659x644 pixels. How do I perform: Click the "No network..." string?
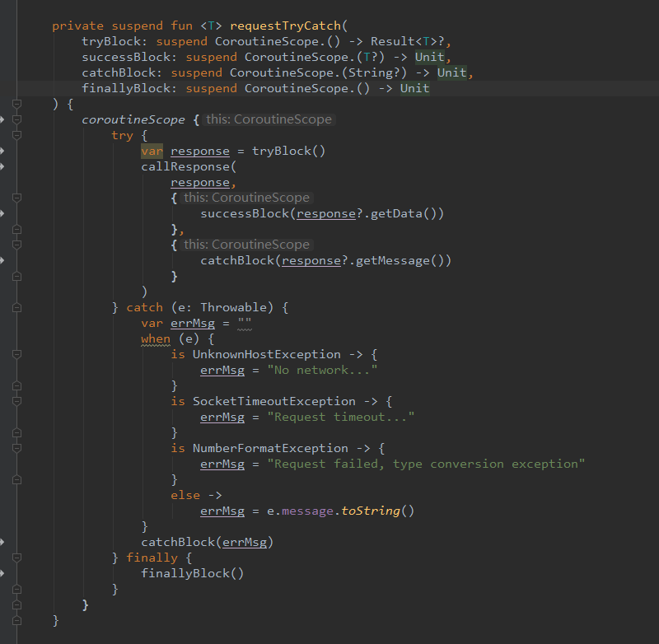(322, 370)
